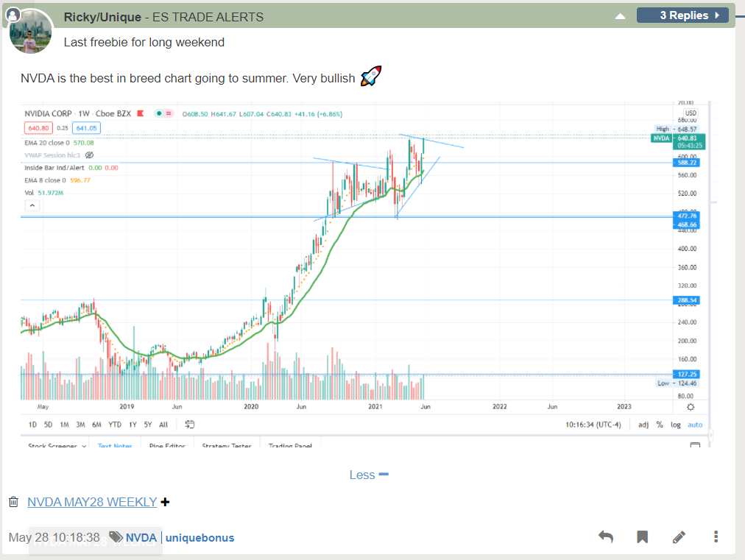
Task: Open the go-to-date calendar icon
Action: (x=190, y=425)
